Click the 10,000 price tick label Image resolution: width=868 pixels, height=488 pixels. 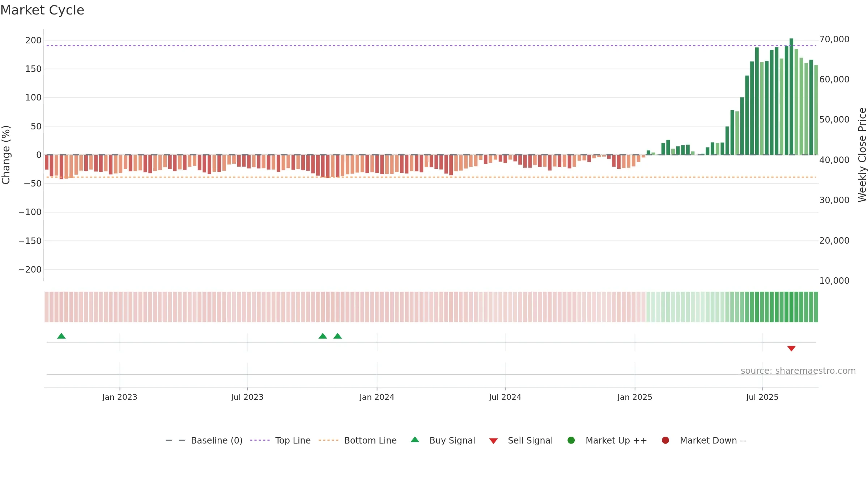click(x=834, y=281)
